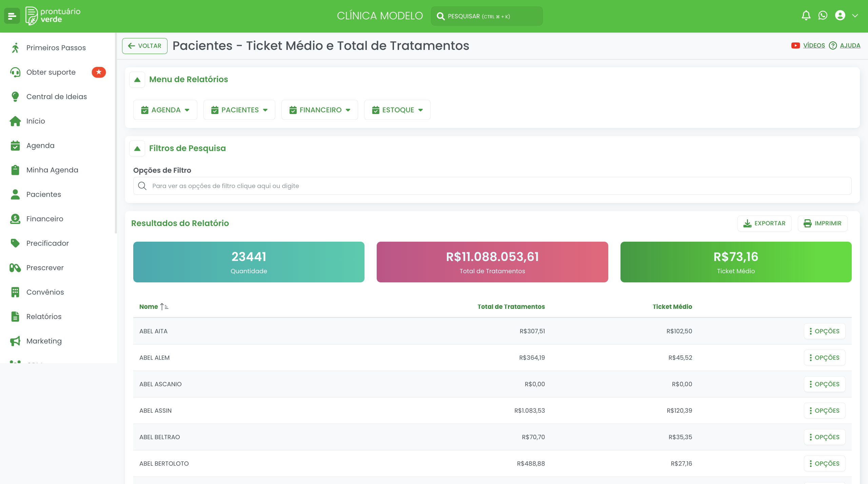Click the PESQUISAR global search box
Screen dimensions: 868x484
[x=487, y=16]
